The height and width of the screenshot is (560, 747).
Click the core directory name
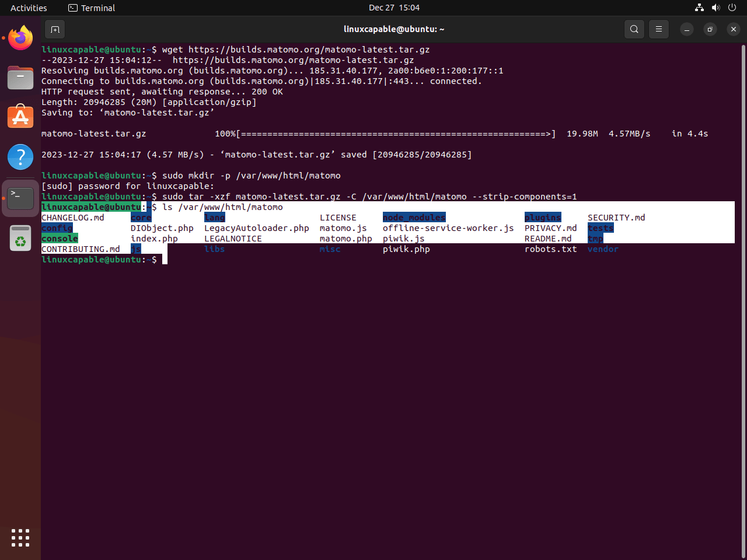tap(141, 218)
